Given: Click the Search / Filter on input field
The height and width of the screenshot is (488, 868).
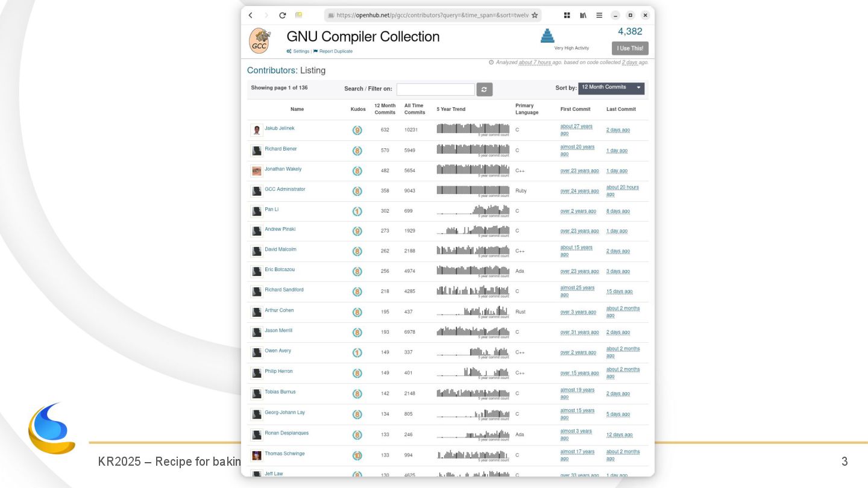Looking at the screenshot, I should coord(436,89).
